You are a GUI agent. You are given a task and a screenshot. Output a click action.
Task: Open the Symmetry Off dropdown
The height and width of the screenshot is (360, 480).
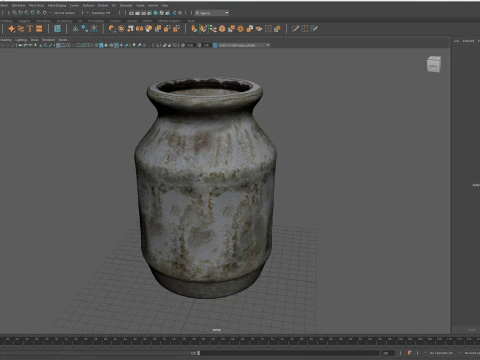pyautogui.click(x=100, y=13)
